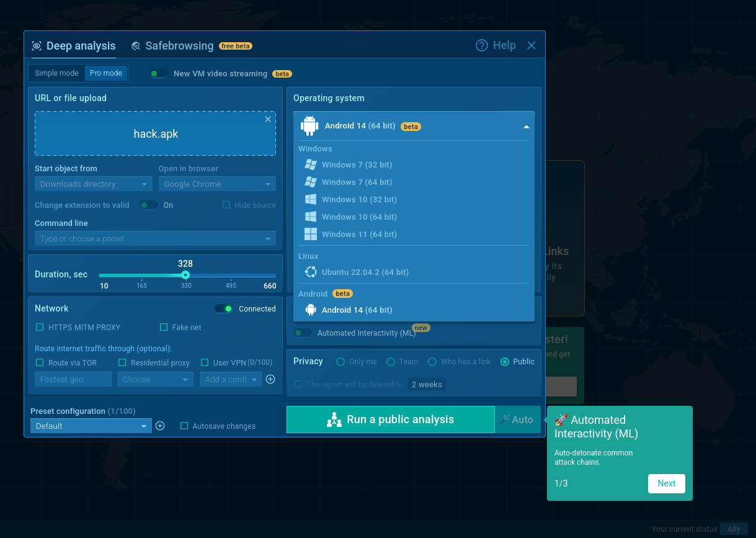Open the Help link
The image size is (756, 538).
coord(496,45)
